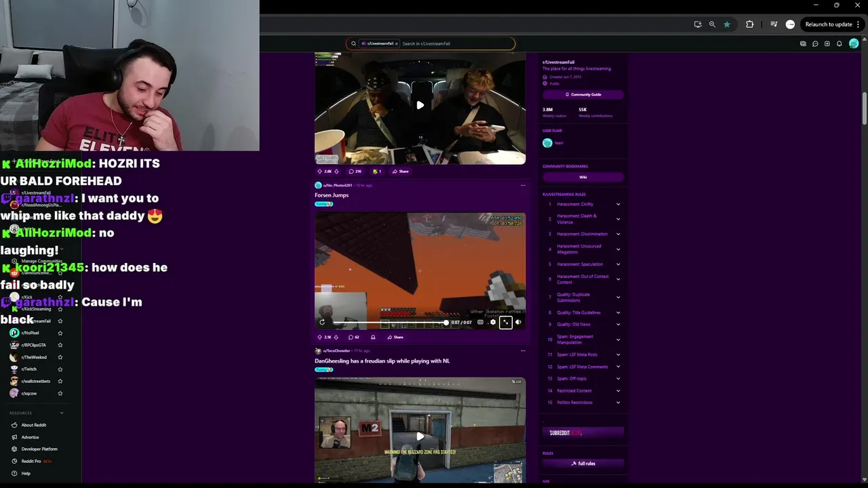Image resolution: width=868 pixels, height=488 pixels.
Task: Toggle favorite star for r/KickStreaming
Action: [60, 309]
